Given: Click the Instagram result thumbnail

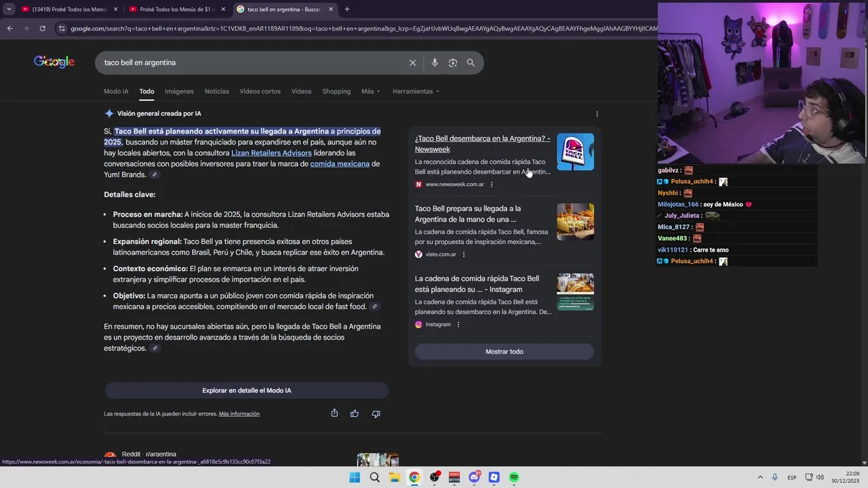Looking at the screenshot, I should (575, 292).
